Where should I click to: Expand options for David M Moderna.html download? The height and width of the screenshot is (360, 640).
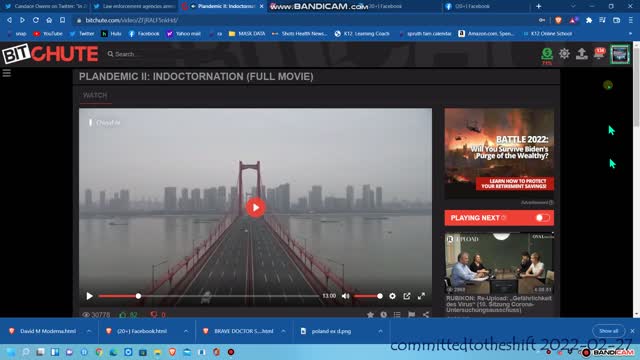pyautogui.click(x=89, y=331)
